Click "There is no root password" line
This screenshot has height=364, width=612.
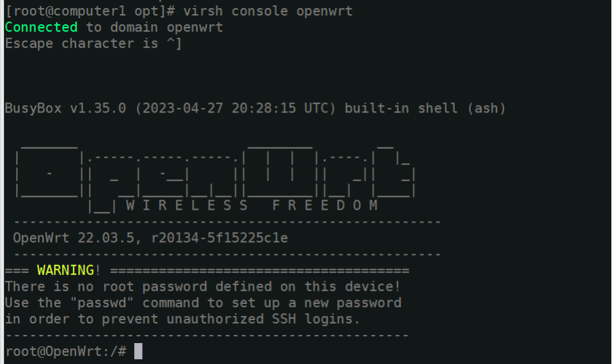106,286
